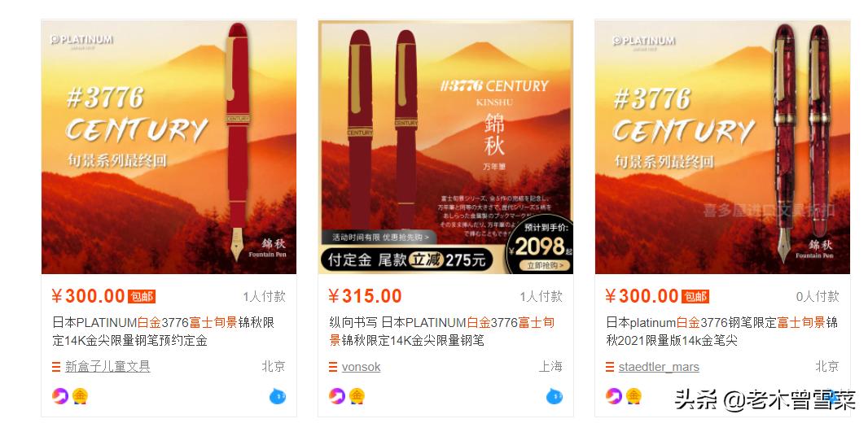Click the purple swirl badge under staedtler_mars
Viewport: 868px width, 423px height.
pos(614,396)
